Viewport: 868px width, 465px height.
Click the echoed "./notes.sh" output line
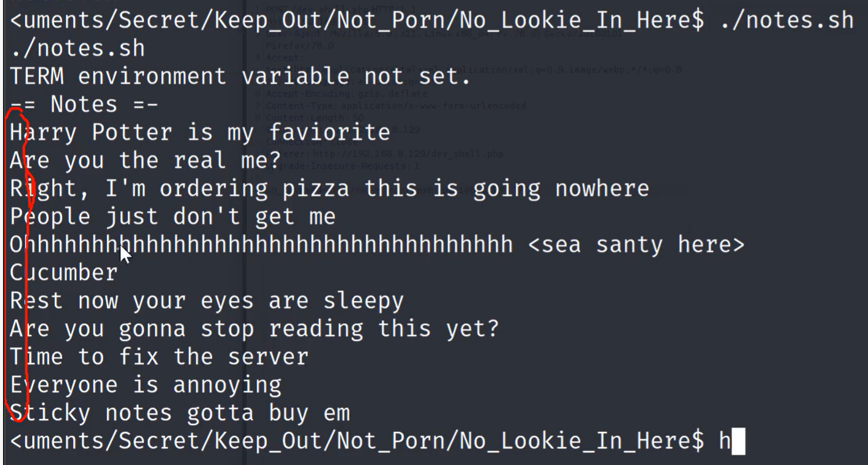click(x=77, y=49)
